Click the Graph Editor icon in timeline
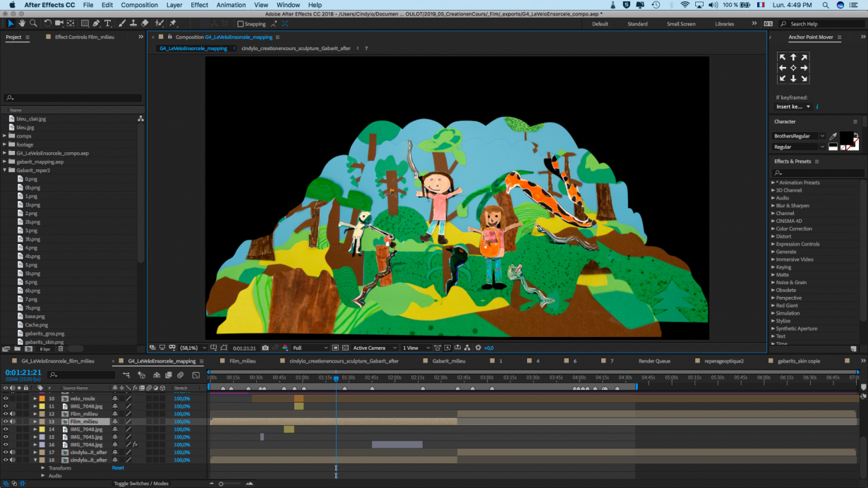The width and height of the screenshot is (868, 488). tap(195, 374)
